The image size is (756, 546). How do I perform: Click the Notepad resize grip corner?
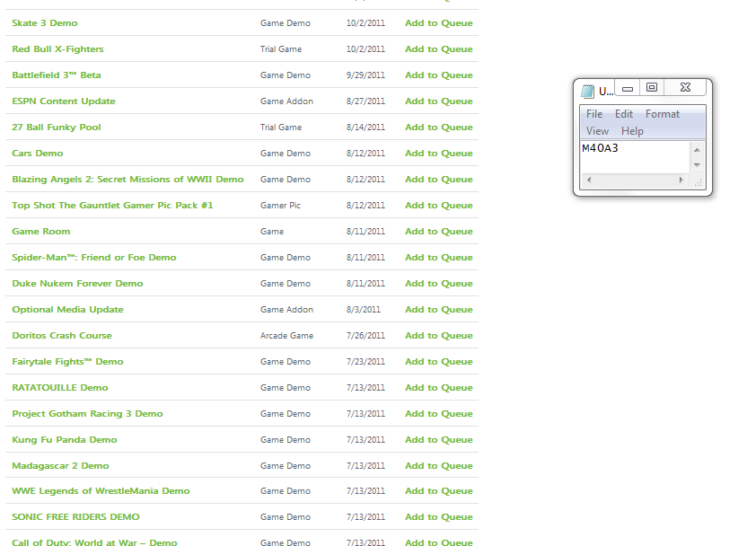[698, 181]
